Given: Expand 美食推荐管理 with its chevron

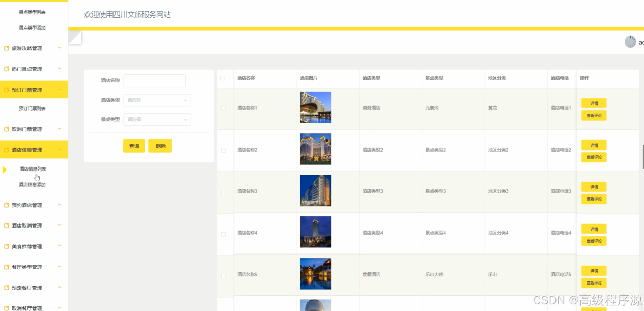Looking at the screenshot, I should [60, 246].
